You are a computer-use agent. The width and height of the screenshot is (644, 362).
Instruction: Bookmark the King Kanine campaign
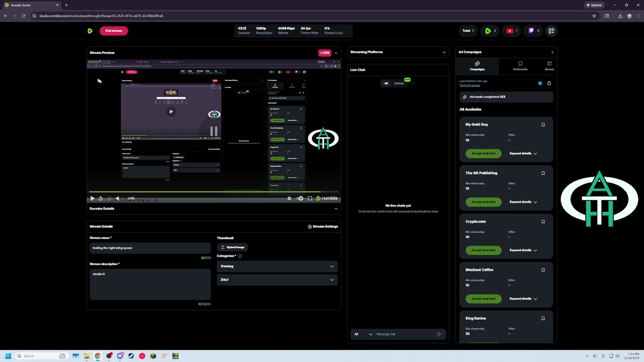click(543, 318)
